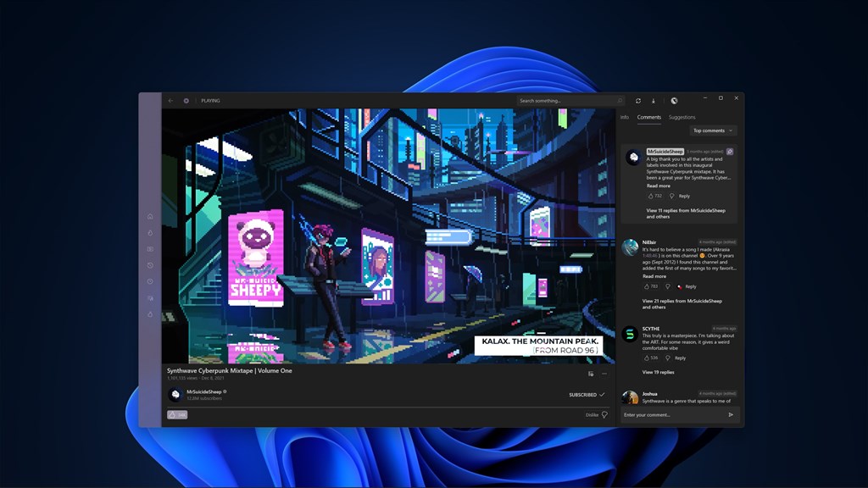Open Trending flame icon in sidebar

pos(150,233)
